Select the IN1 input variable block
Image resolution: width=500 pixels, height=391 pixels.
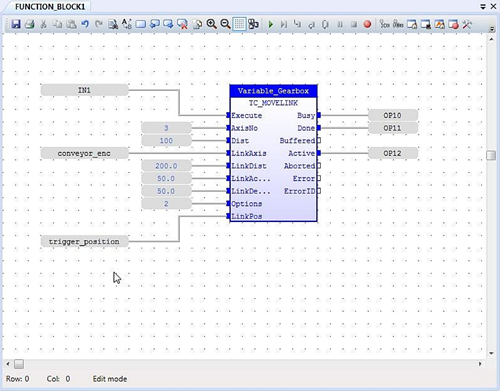click(x=84, y=90)
